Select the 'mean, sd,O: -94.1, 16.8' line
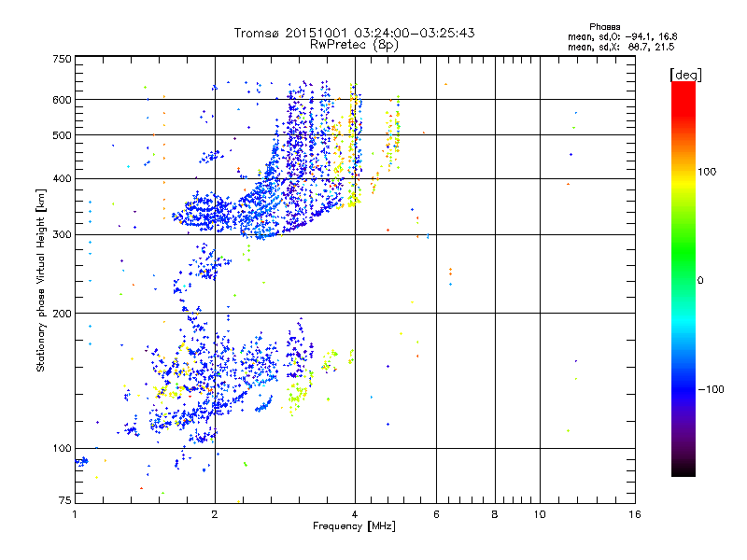Image resolution: width=747 pixels, height=560 pixels. 622,36
